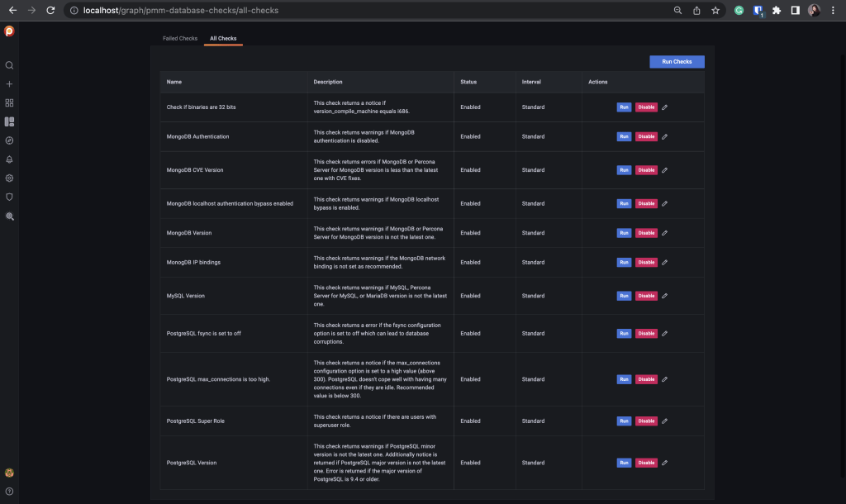The height and width of the screenshot is (504, 846).
Task: Edit the MonogDB IP bindings check
Action: 665,262
